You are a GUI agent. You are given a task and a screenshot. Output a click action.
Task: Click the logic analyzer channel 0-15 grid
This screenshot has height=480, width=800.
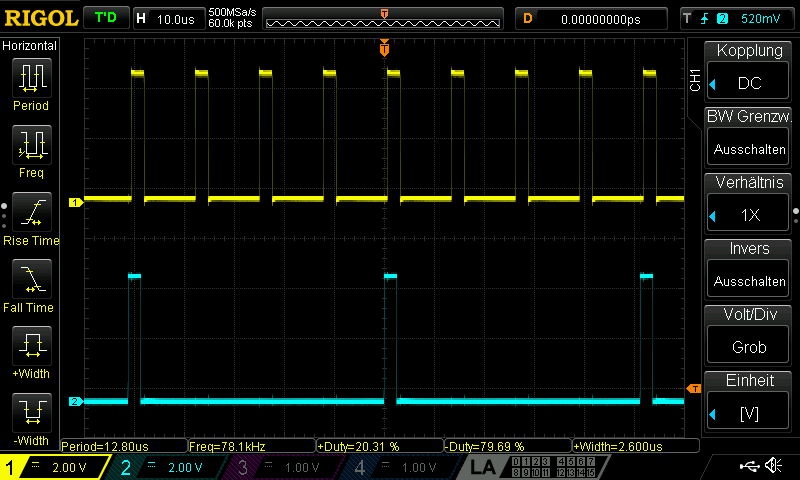(x=554, y=467)
